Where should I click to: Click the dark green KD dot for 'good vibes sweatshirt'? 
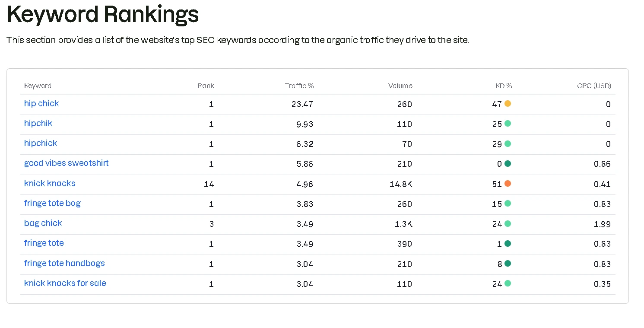[508, 164]
